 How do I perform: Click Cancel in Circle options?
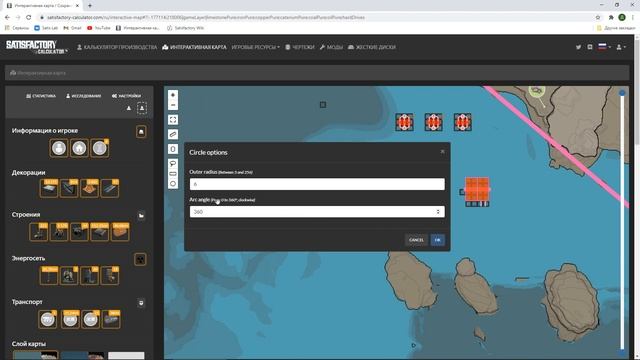coord(416,240)
